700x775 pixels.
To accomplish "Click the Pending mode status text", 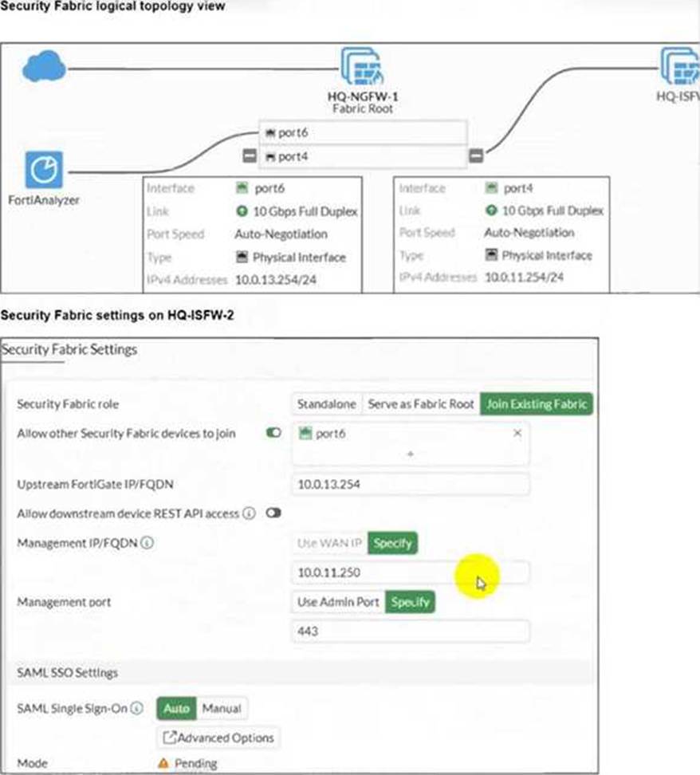I will (x=196, y=764).
